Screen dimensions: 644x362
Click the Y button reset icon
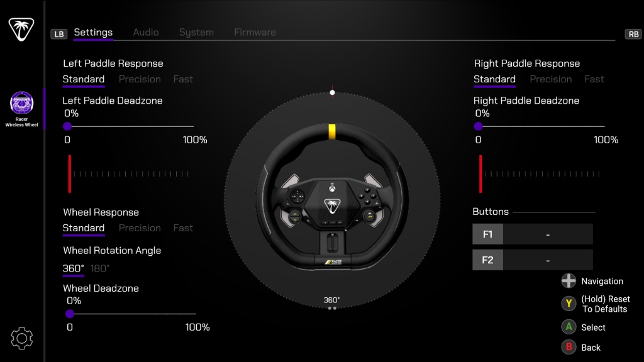[x=569, y=304]
